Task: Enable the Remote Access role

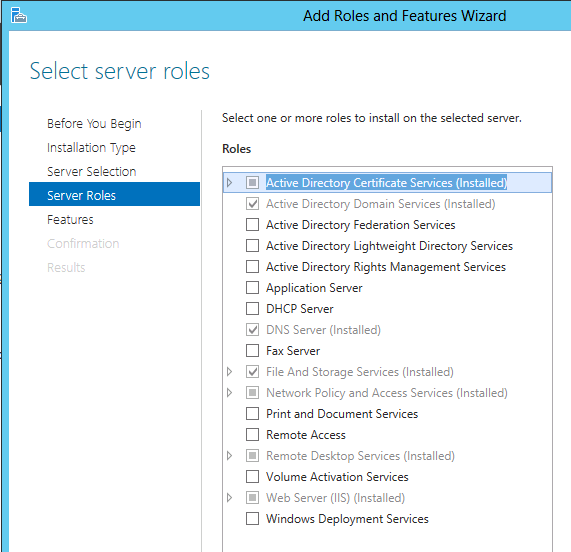Action: point(252,434)
